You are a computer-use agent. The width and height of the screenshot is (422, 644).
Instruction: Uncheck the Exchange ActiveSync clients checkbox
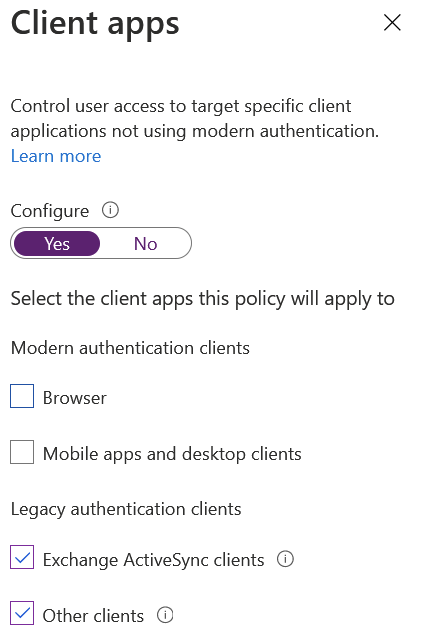point(22,557)
